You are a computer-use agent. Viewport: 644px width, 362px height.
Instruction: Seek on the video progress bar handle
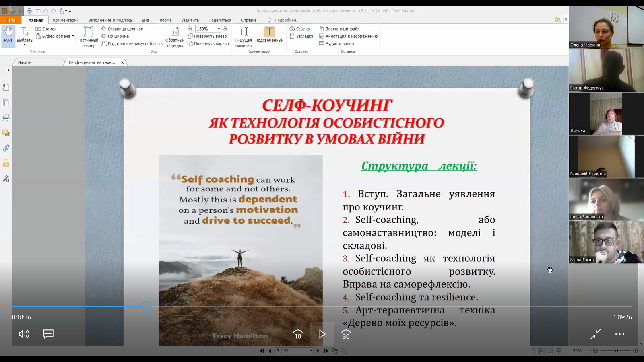(146, 306)
